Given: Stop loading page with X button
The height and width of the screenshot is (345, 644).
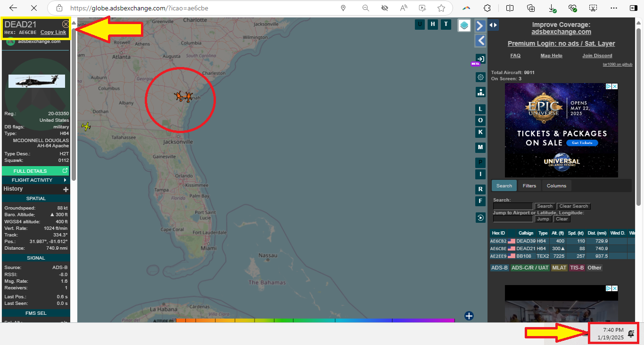Looking at the screenshot, I should 34,8.
